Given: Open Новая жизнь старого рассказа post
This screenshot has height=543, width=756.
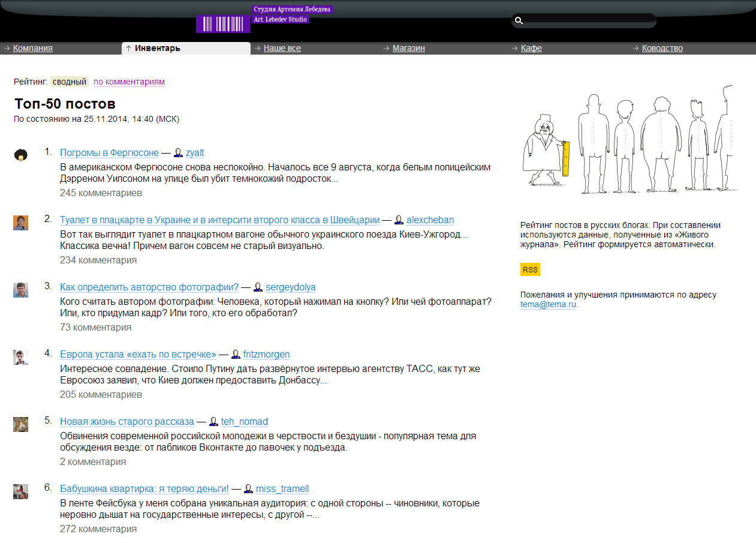Looking at the screenshot, I should coord(127,422).
